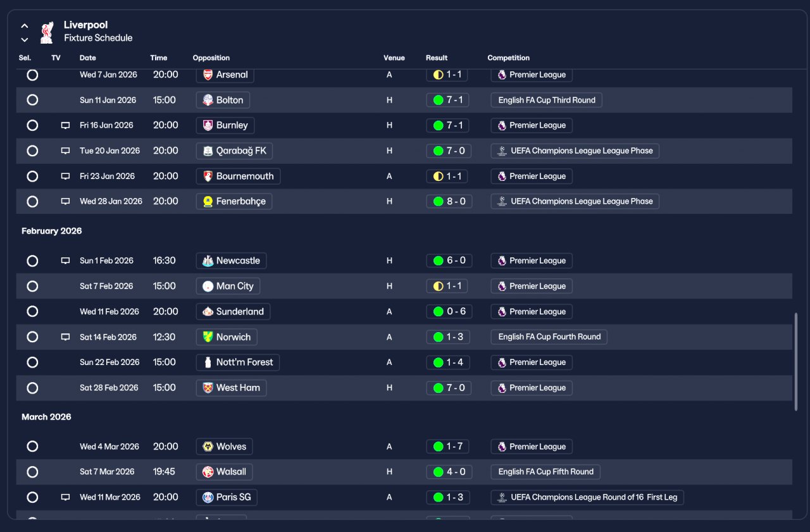Go to next team with down chevron
Viewport: 810px width, 532px height.
[25, 40]
